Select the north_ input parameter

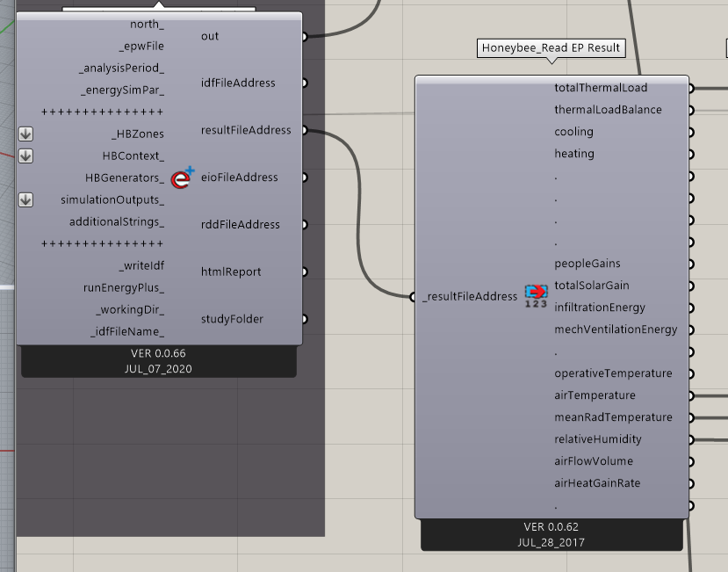click(147, 24)
